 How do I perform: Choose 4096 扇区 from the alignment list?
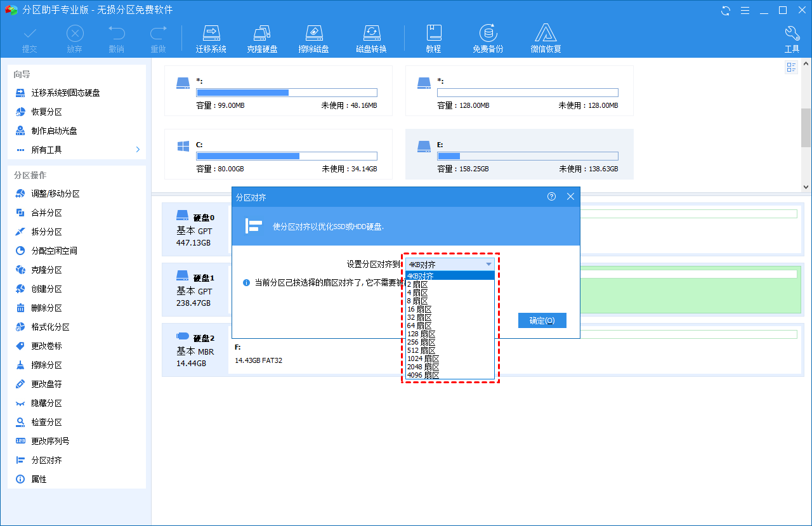pyautogui.click(x=450, y=375)
